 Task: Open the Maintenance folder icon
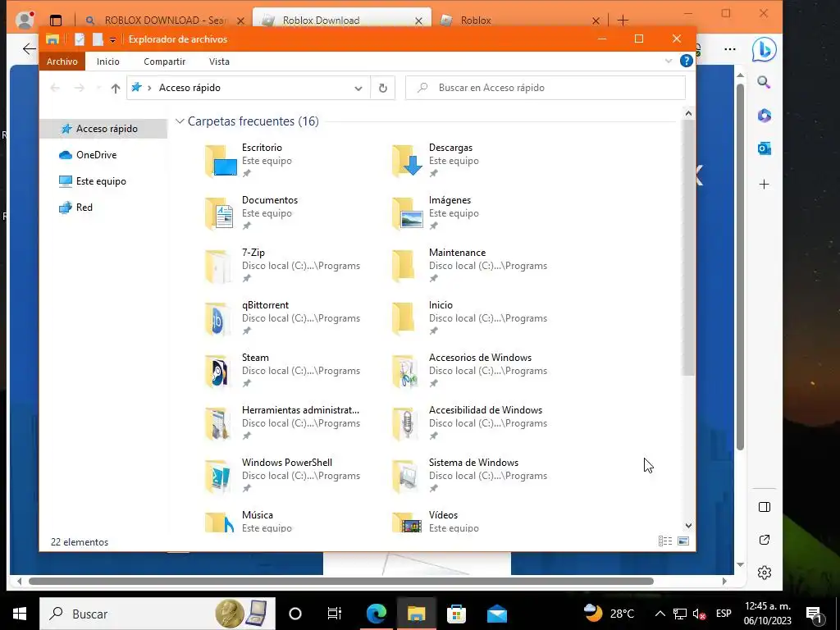tap(404, 265)
